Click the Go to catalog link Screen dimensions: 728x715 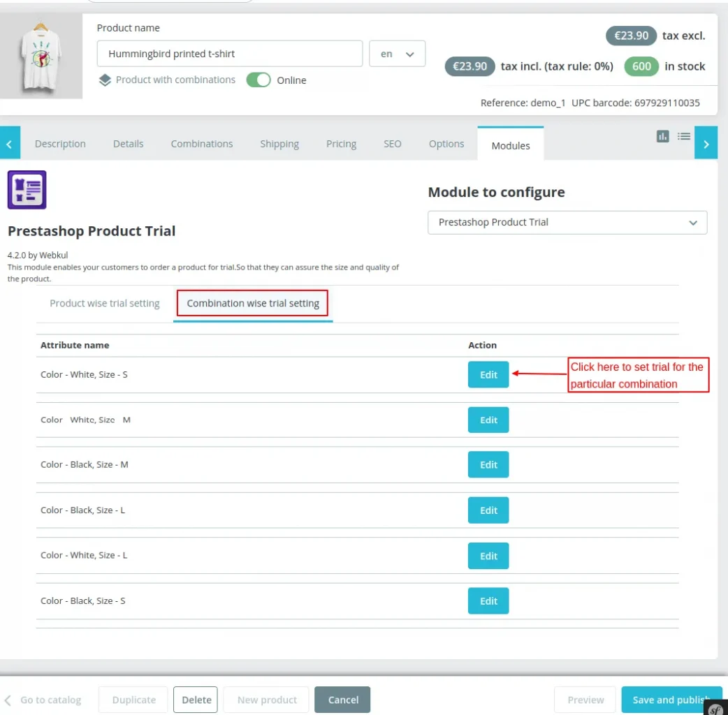coord(50,700)
